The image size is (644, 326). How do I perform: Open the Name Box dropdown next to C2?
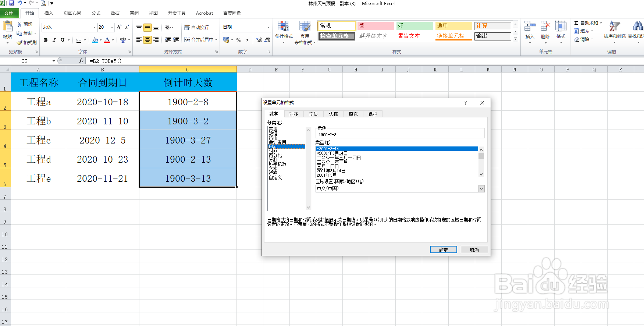(x=54, y=61)
